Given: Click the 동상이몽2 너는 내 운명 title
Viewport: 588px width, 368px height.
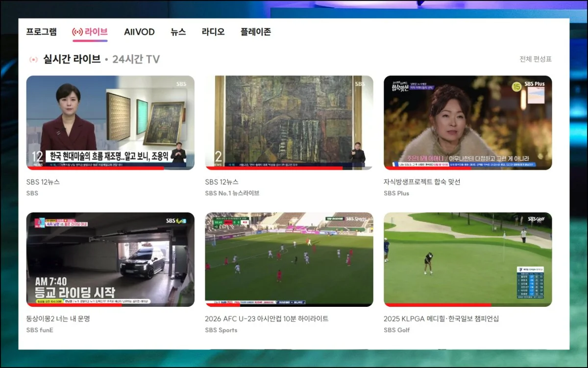Looking at the screenshot, I should (58, 319).
